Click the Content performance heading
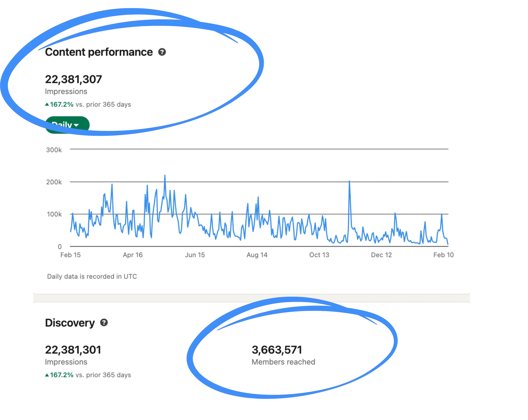 (99, 52)
